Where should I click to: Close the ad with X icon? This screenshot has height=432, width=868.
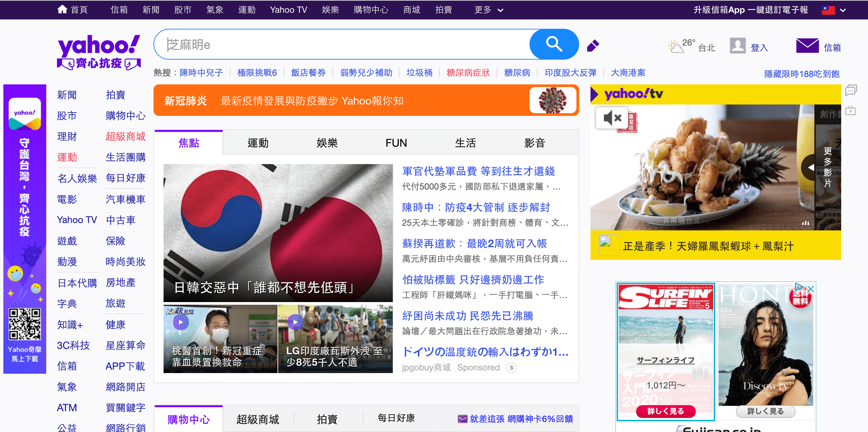[x=810, y=289]
